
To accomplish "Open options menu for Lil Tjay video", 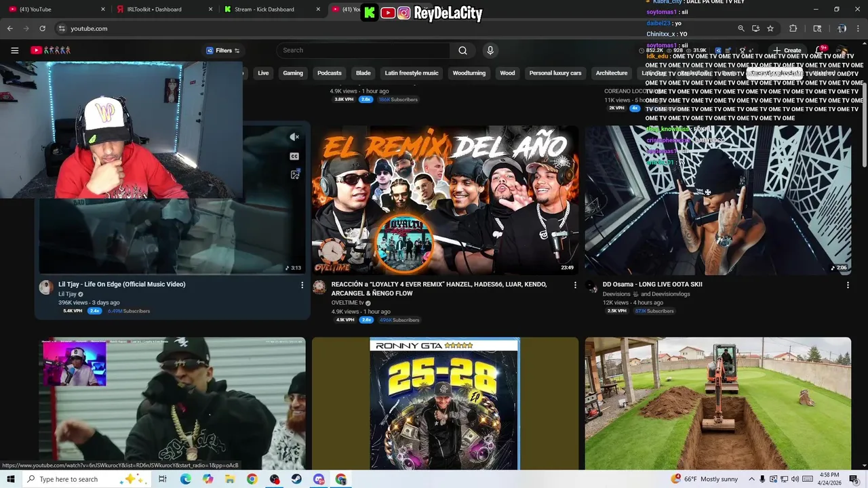I will coord(302,285).
